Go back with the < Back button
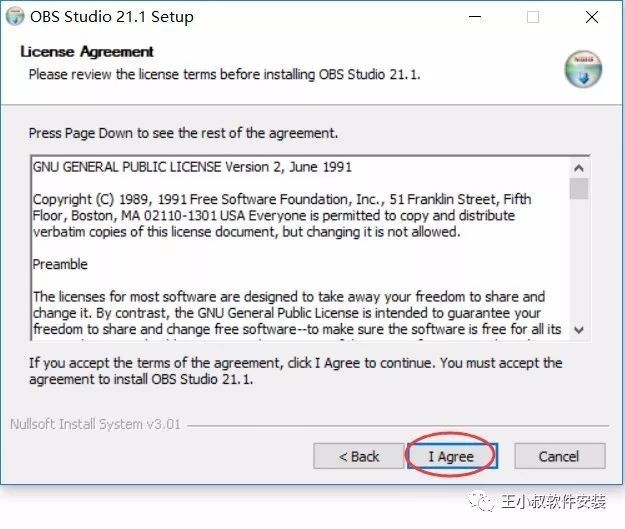The image size is (625, 529). (358, 456)
